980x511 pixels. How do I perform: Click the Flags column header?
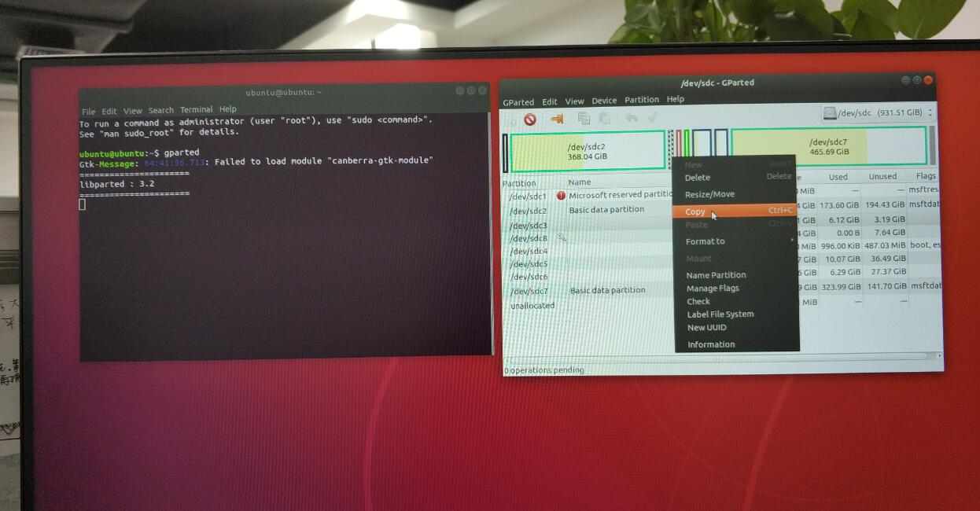click(926, 175)
